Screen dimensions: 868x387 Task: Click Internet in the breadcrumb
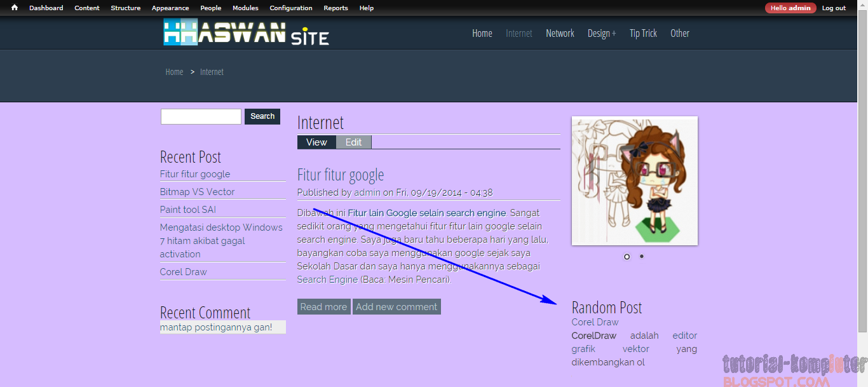click(212, 72)
